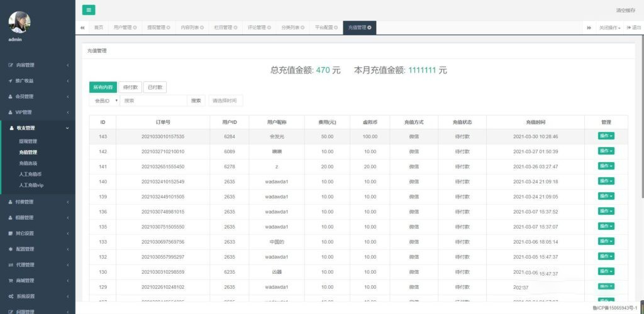Open the 会员ID search type dropdown

click(104, 100)
